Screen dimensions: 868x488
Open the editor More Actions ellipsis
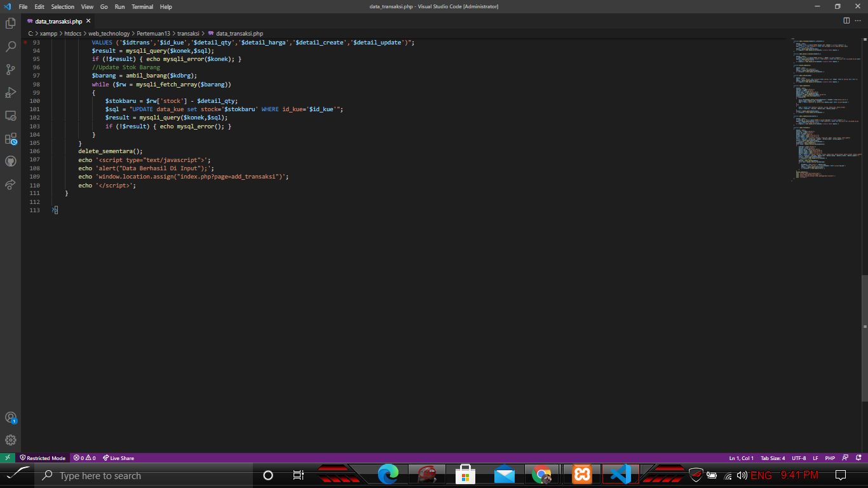(859, 20)
